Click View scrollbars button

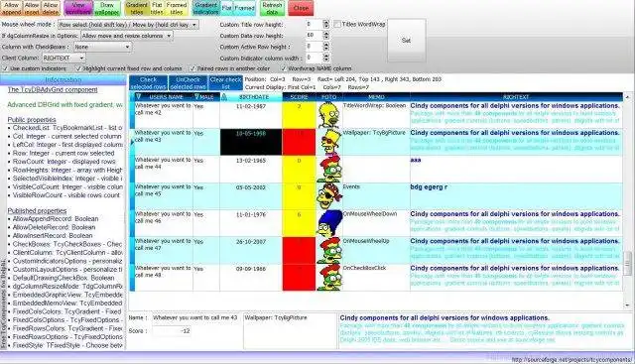pyautogui.click(x=78, y=8)
